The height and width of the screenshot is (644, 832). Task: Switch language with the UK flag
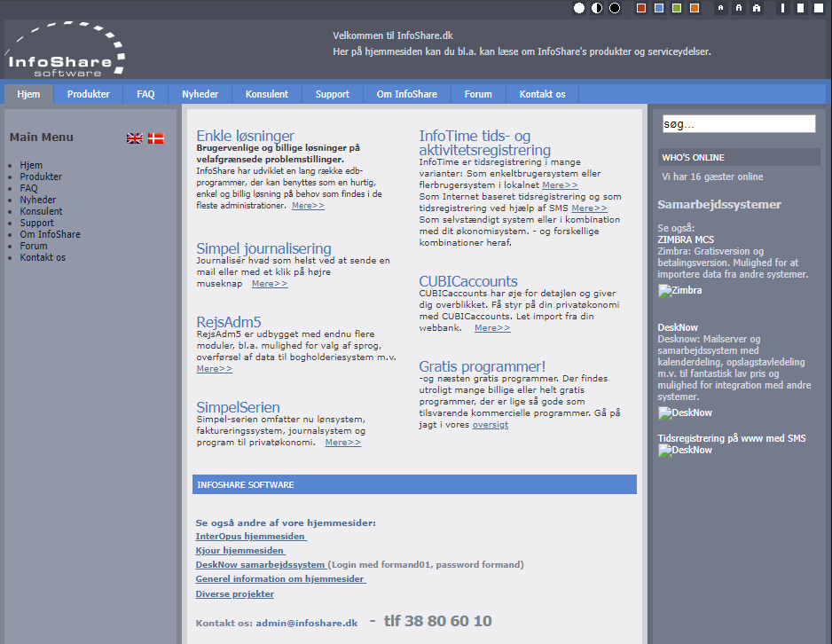[x=135, y=137]
